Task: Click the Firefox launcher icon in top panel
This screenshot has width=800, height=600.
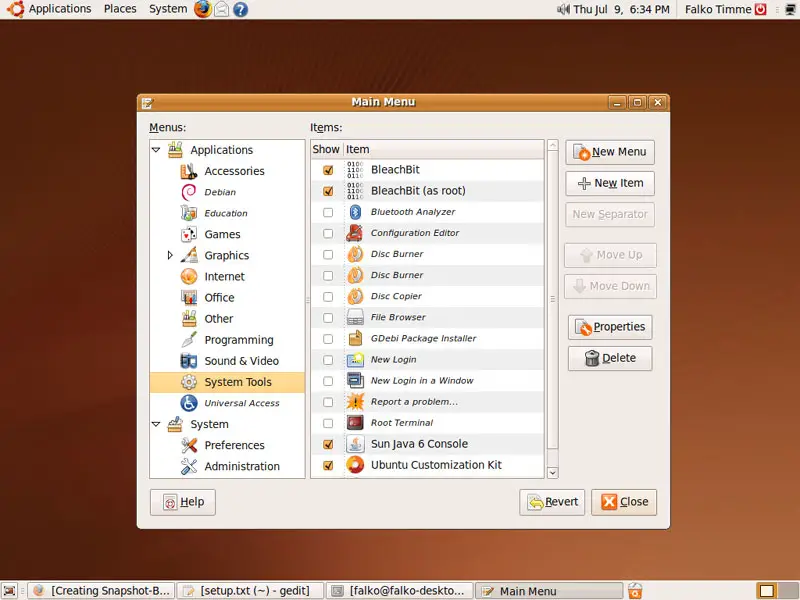Action: click(x=203, y=9)
